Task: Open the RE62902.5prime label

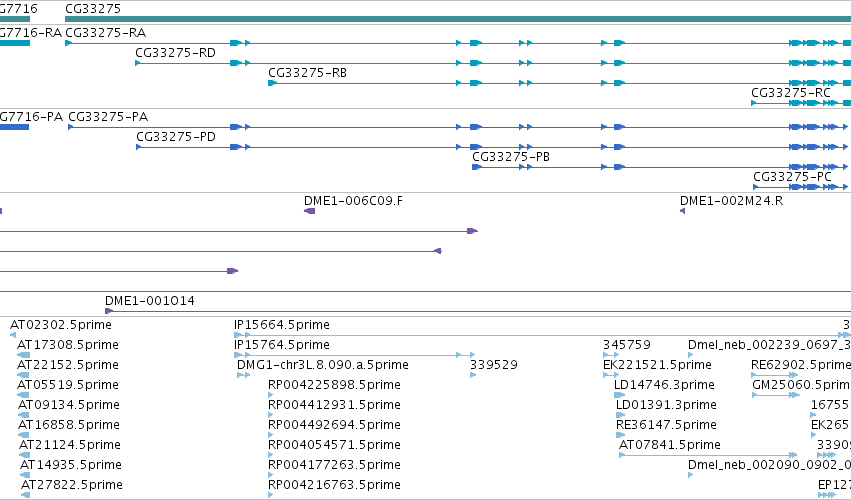Action: [x=801, y=365]
